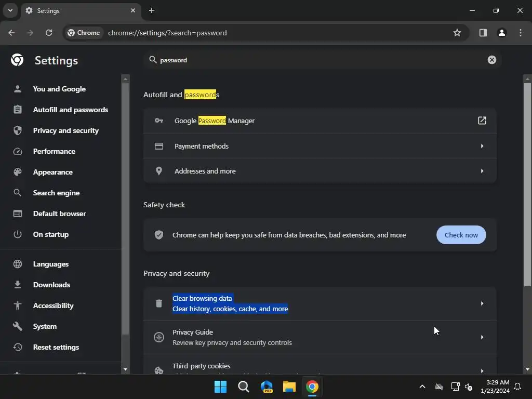
Task: Go to Privacy and security sidebar item
Action: click(66, 130)
